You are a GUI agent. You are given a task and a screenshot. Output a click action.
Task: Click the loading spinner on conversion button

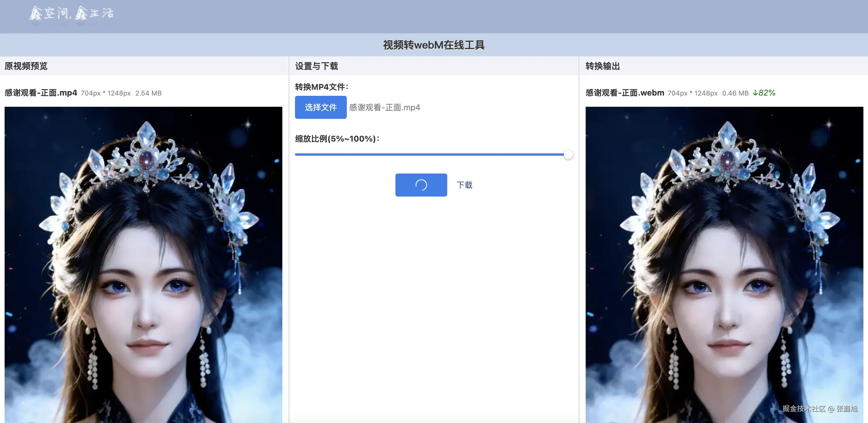click(x=421, y=184)
